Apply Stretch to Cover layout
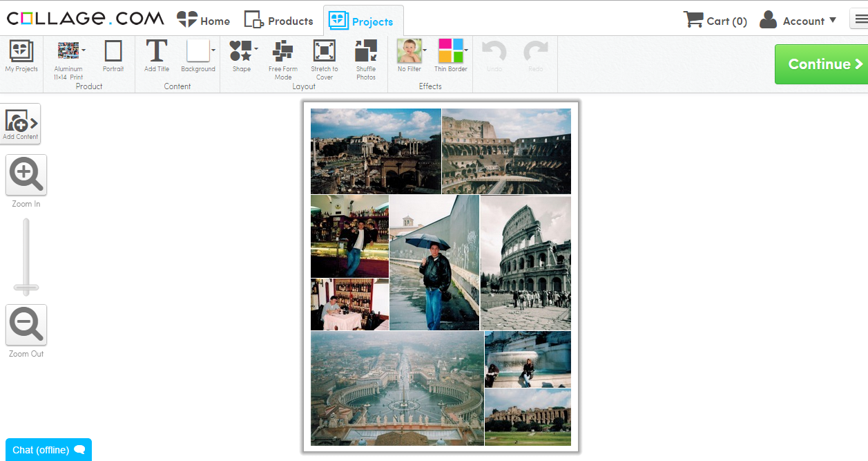 [x=325, y=59]
